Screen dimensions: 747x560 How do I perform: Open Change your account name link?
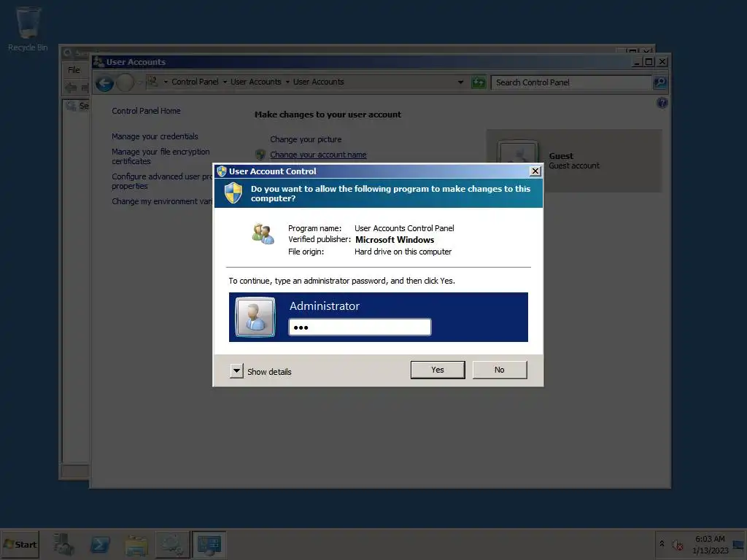[x=318, y=155]
